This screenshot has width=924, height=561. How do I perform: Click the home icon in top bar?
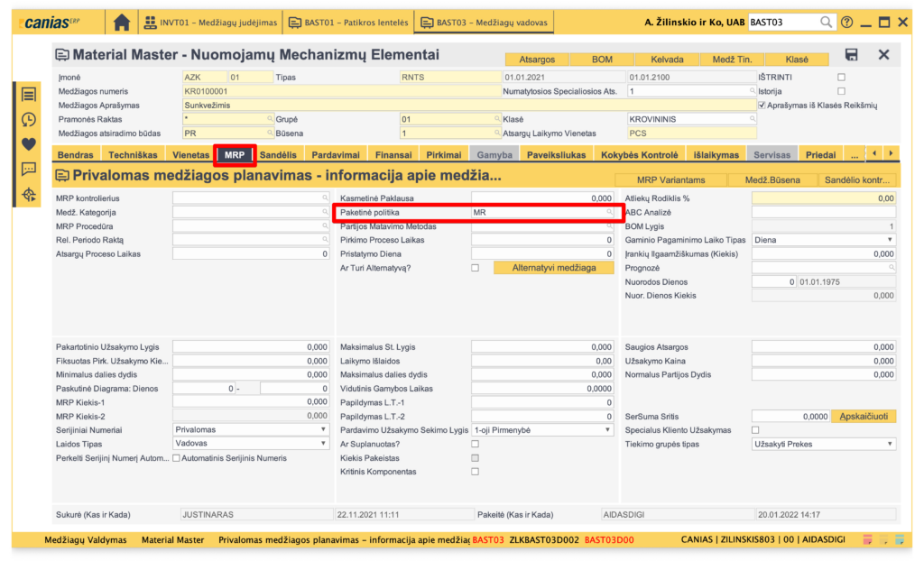point(122,22)
